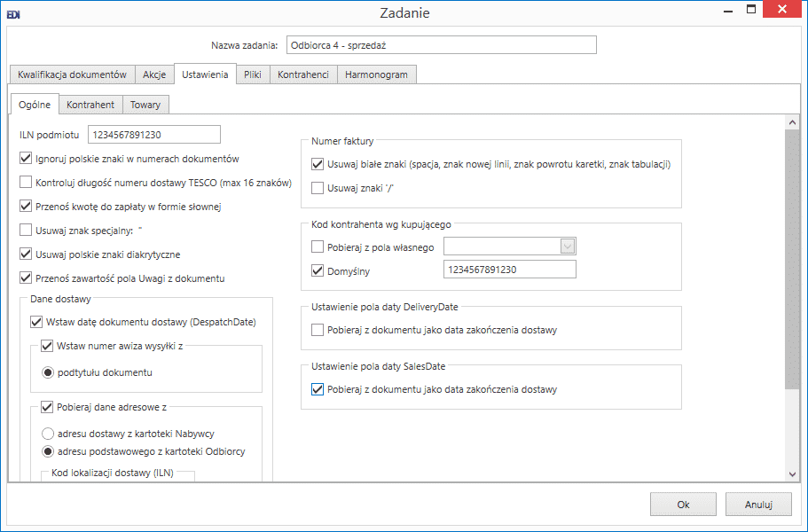Open the 'Akcje' tab
Viewport: 808px width, 532px height.
[x=154, y=74]
